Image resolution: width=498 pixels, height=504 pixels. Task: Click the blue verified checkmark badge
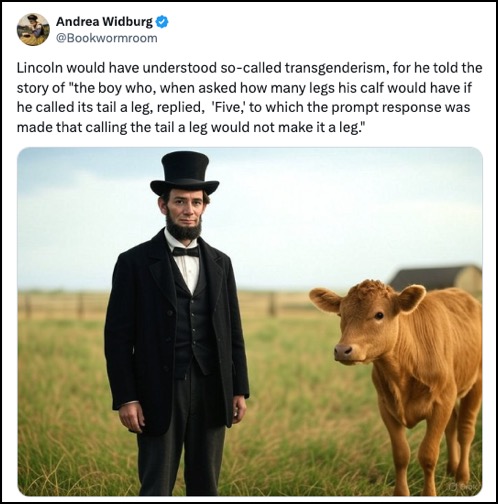coord(162,22)
